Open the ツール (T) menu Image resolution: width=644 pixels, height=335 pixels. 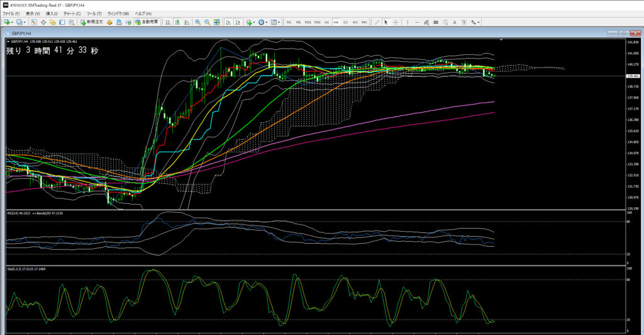tap(94, 14)
